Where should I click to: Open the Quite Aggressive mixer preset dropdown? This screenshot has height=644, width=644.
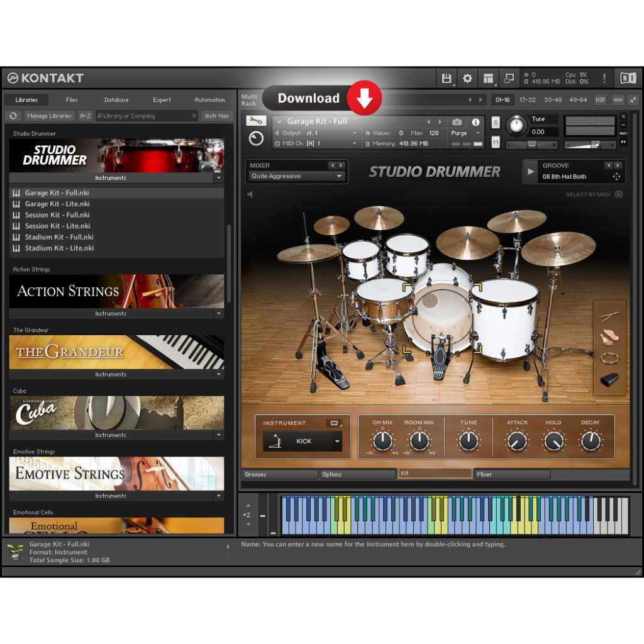297,176
